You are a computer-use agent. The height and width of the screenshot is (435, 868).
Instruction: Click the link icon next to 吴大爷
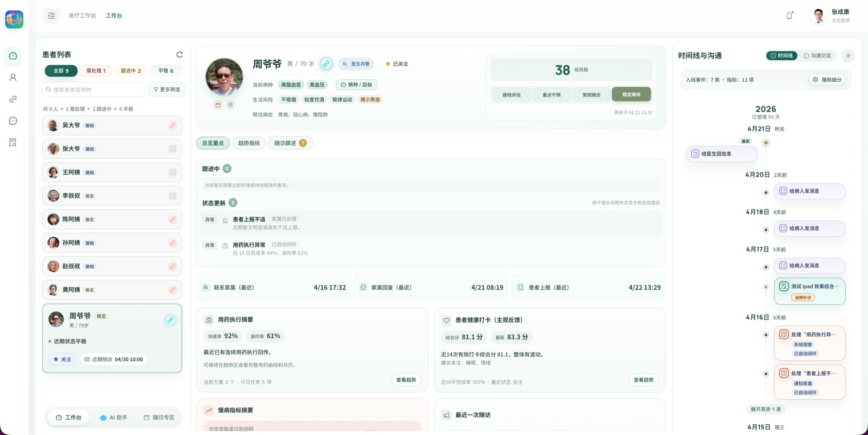point(172,126)
